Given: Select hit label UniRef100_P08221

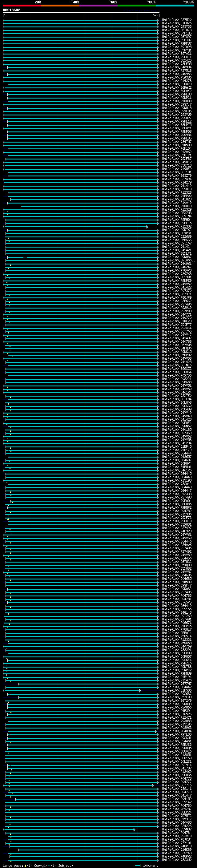Looking at the screenshot, I should point(177,379).
